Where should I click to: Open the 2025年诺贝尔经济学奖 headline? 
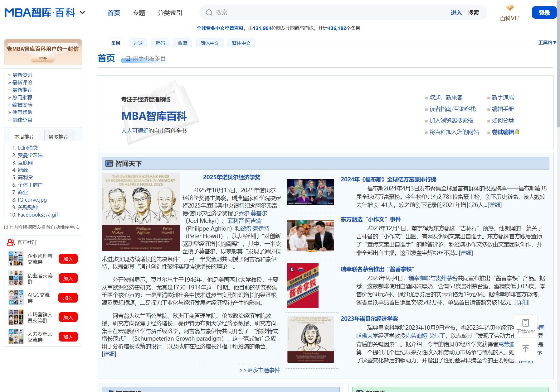[231, 177]
